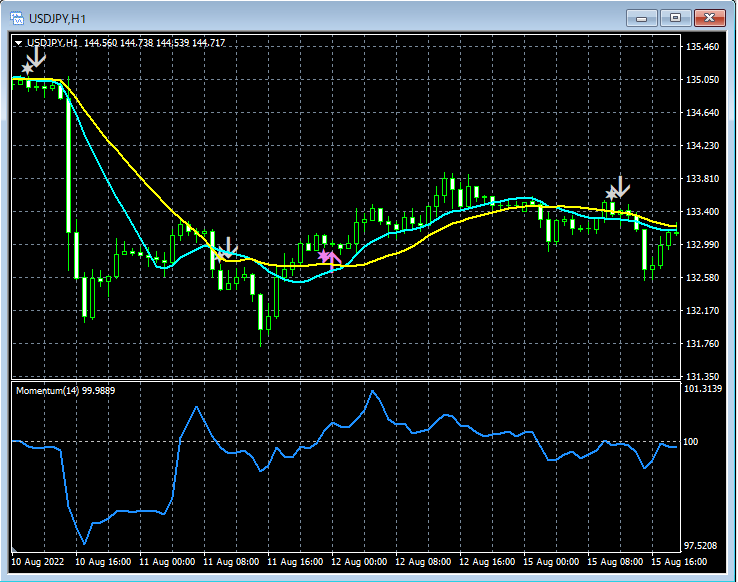Select the pink star marker near 12 Aug 00:00
Image resolution: width=738 pixels, height=582 pixels.
click(324, 256)
